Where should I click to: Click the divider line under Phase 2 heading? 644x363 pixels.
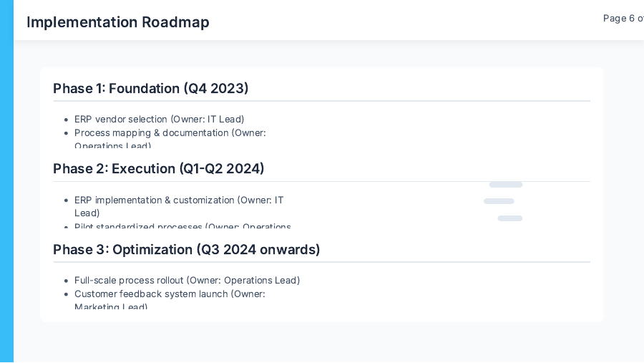(x=321, y=181)
